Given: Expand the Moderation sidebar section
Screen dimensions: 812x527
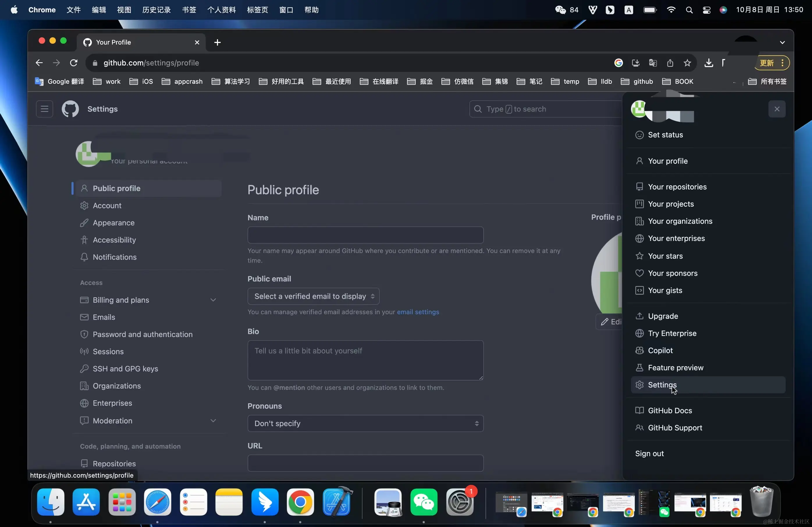Looking at the screenshot, I should (x=213, y=421).
